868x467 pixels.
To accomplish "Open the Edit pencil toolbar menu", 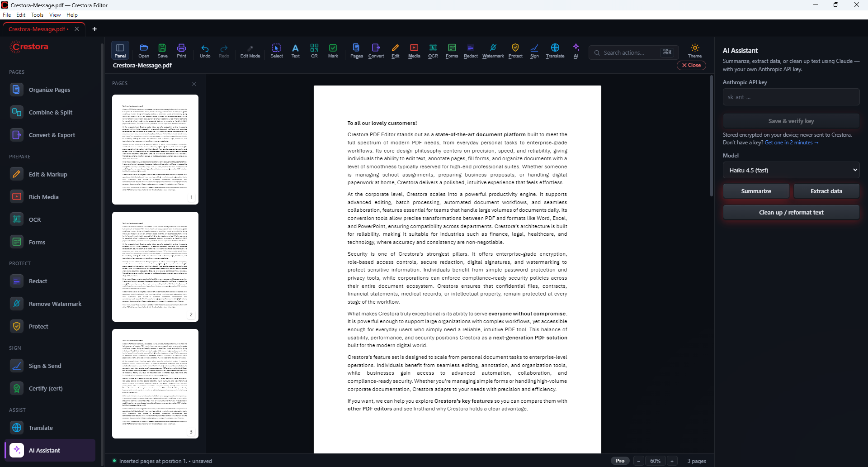I will point(396,51).
